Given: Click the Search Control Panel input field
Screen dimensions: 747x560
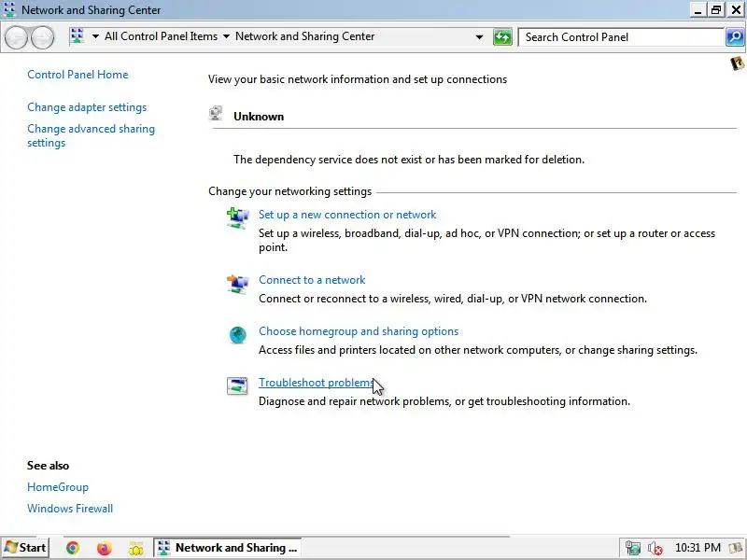Looking at the screenshot, I should tap(621, 37).
